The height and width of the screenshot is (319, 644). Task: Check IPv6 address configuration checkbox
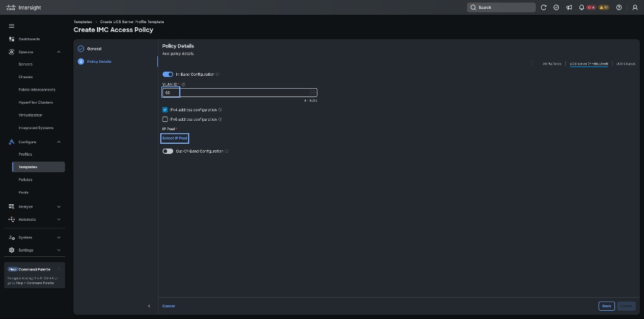tap(165, 119)
